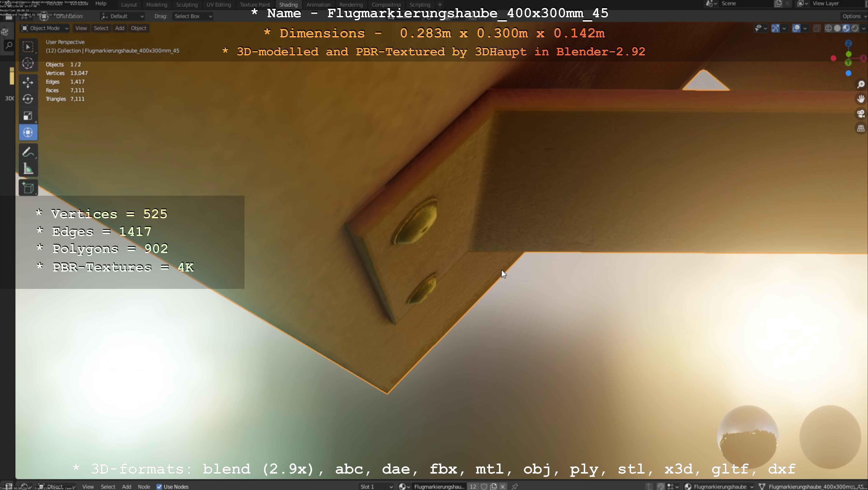Select the Scale tool
This screenshot has width=868, height=490.
(28, 116)
